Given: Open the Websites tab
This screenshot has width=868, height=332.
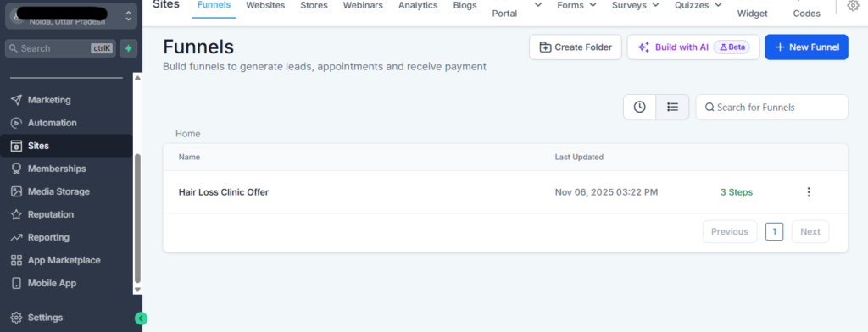Looking at the screenshot, I should click(x=265, y=5).
